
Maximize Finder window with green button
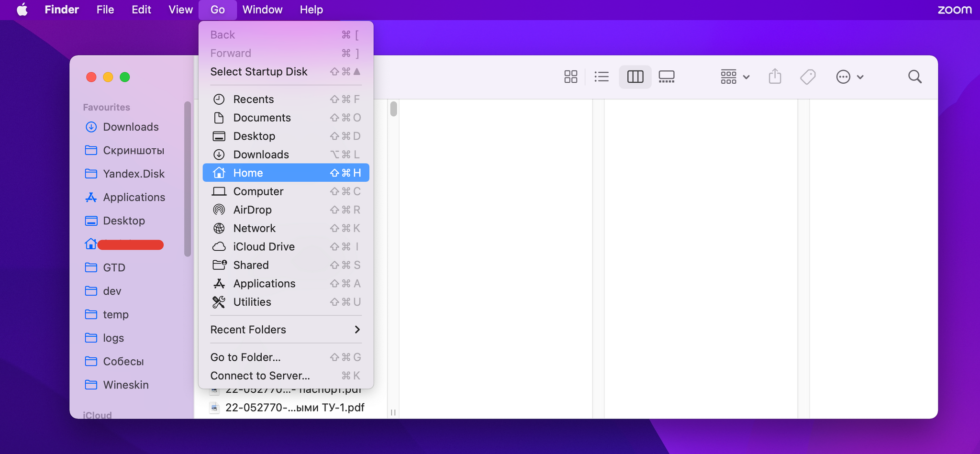pos(125,77)
